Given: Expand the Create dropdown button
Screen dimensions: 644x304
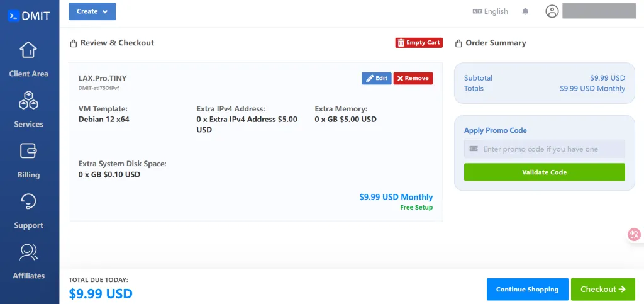Looking at the screenshot, I should [x=92, y=11].
